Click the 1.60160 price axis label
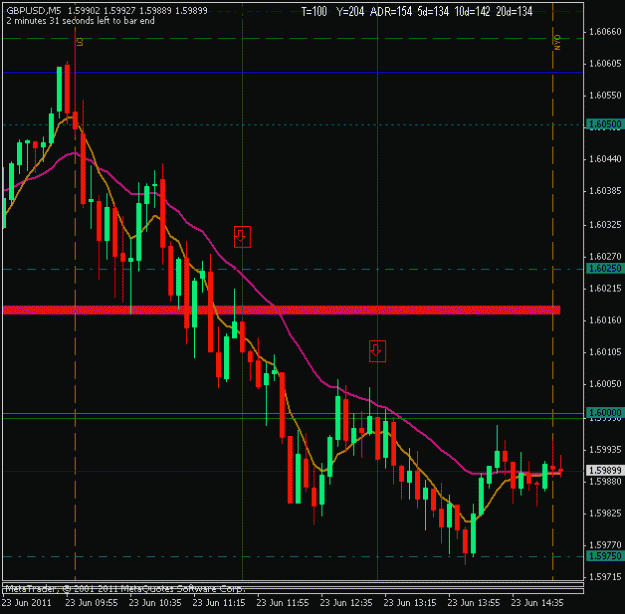Image resolution: width=625 pixels, height=614 pixels. click(605, 320)
